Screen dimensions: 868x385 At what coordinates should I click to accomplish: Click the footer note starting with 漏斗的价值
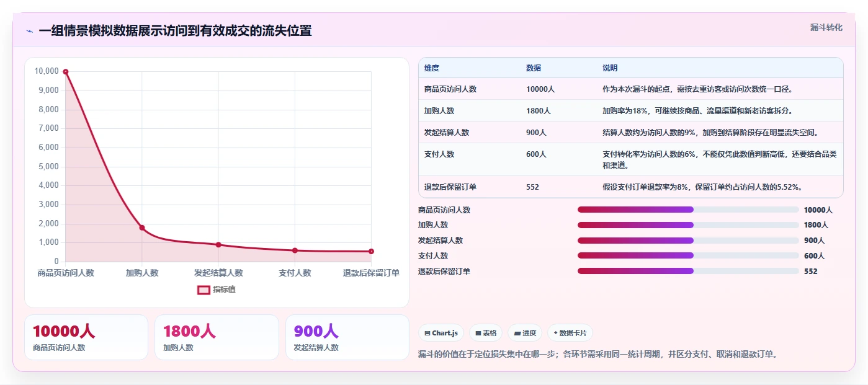tap(598, 355)
